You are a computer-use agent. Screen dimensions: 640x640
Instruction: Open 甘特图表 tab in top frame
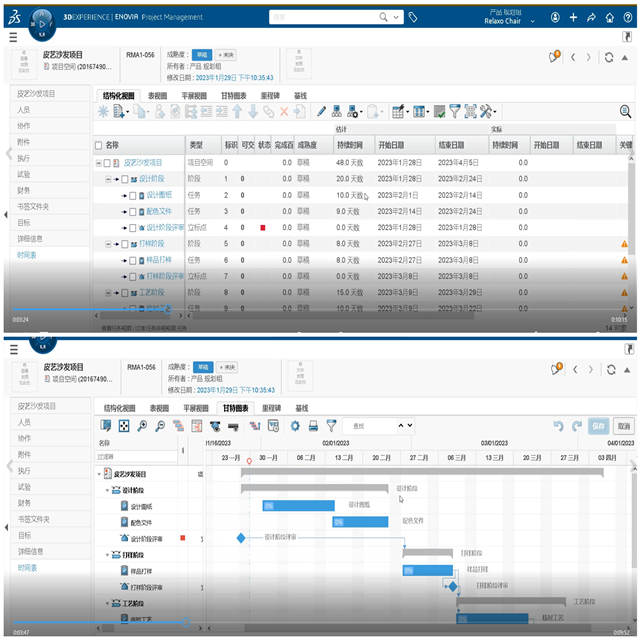click(x=234, y=96)
